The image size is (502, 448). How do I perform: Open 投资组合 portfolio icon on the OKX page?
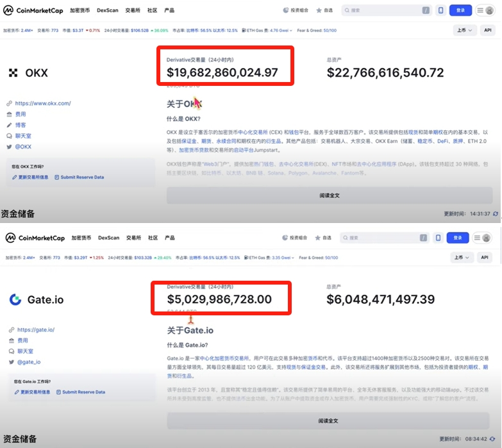pyautogui.click(x=296, y=10)
